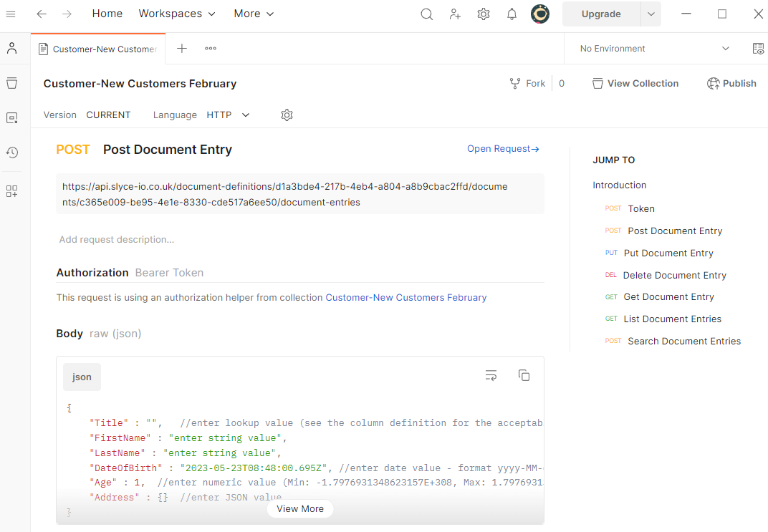
Task: Click View Collection
Action: [635, 84]
